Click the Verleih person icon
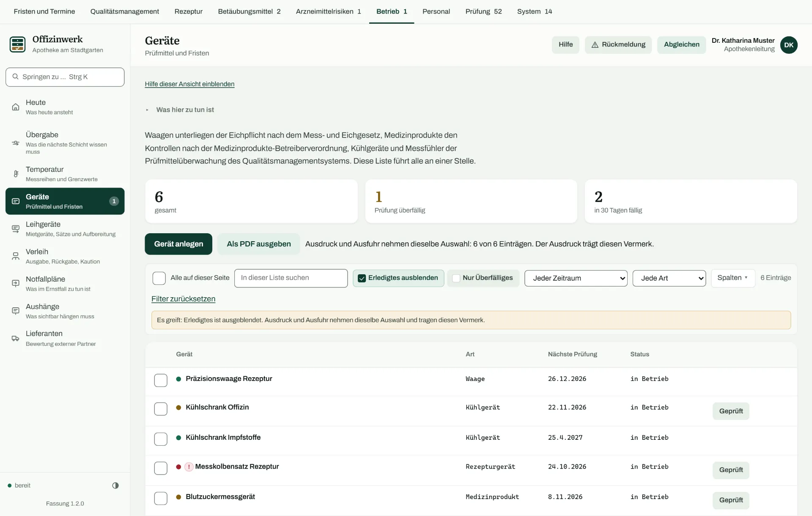Image resolution: width=812 pixels, height=516 pixels. [16, 256]
